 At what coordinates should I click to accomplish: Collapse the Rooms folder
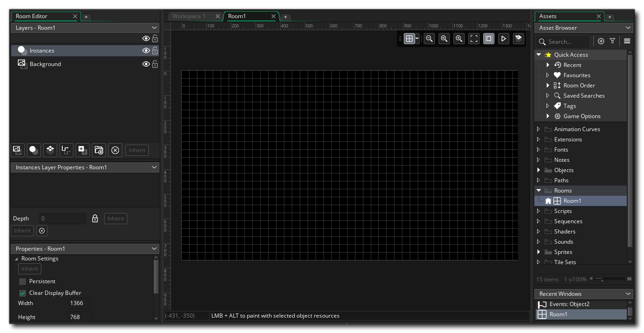[539, 191]
